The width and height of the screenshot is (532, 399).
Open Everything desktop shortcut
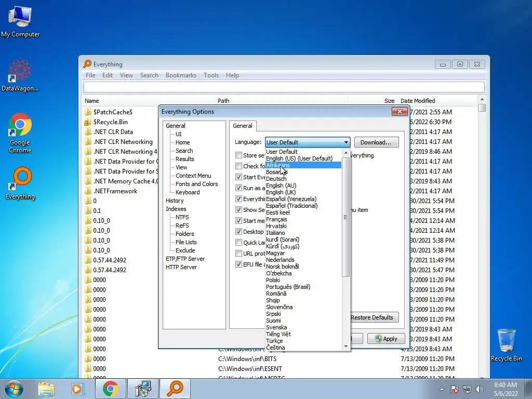[x=20, y=183]
